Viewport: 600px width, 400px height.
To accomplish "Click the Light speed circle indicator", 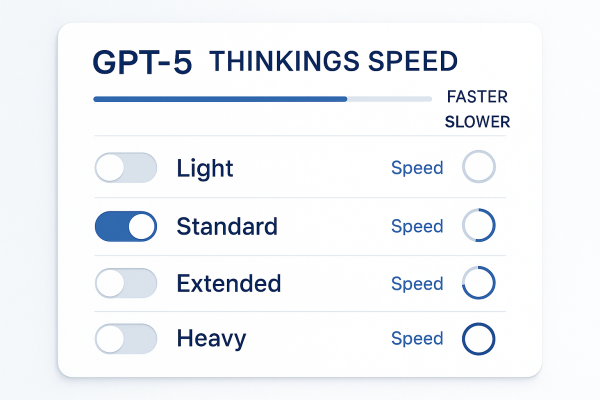I will click(479, 168).
